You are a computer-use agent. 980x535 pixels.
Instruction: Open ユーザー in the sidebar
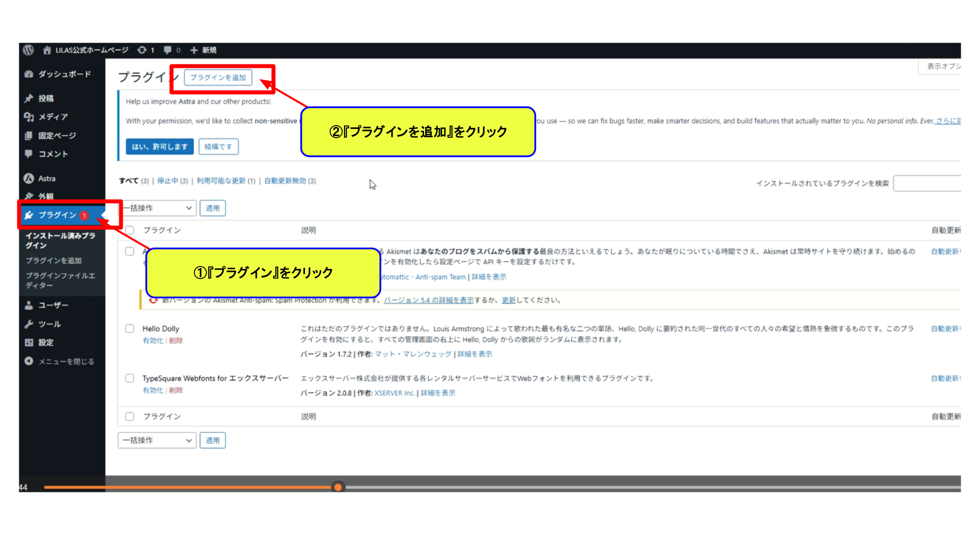tap(47, 305)
